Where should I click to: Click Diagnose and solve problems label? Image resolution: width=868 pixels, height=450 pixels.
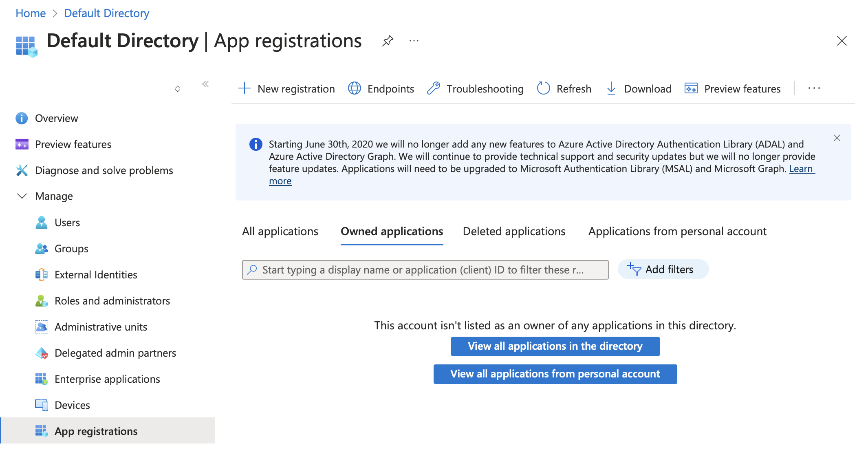[104, 170]
